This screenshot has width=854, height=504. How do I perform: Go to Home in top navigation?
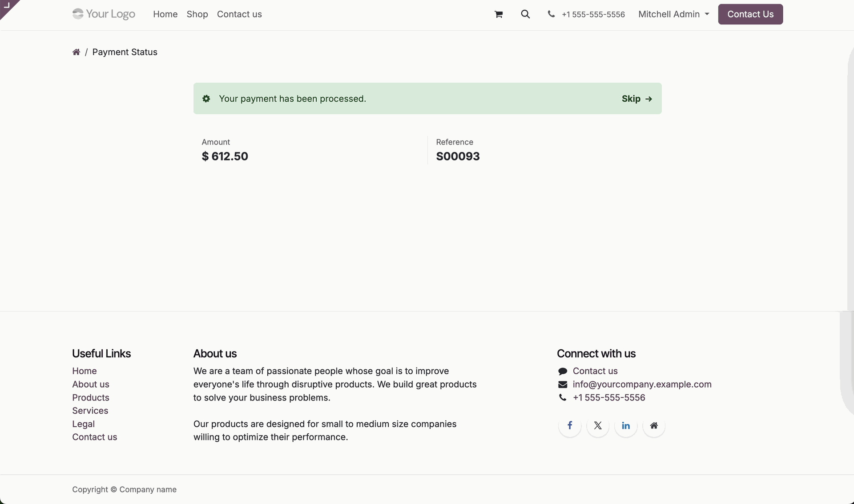[165, 14]
